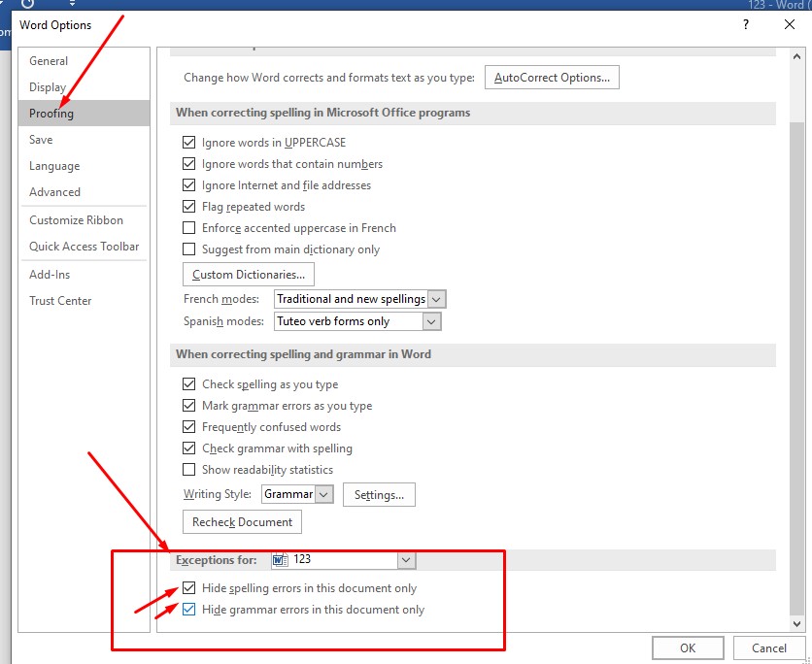
Task: Click the scrollbar up arrow
Action: 797,56
